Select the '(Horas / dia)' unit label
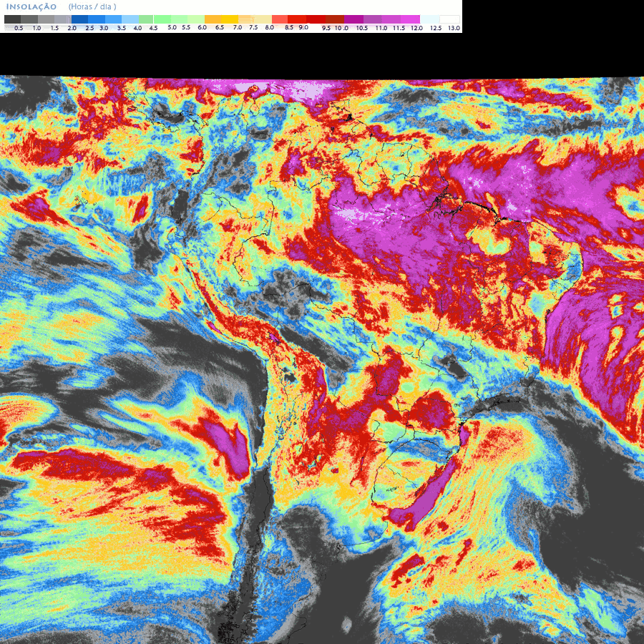Image resolution: width=644 pixels, height=644 pixels. [92, 7]
